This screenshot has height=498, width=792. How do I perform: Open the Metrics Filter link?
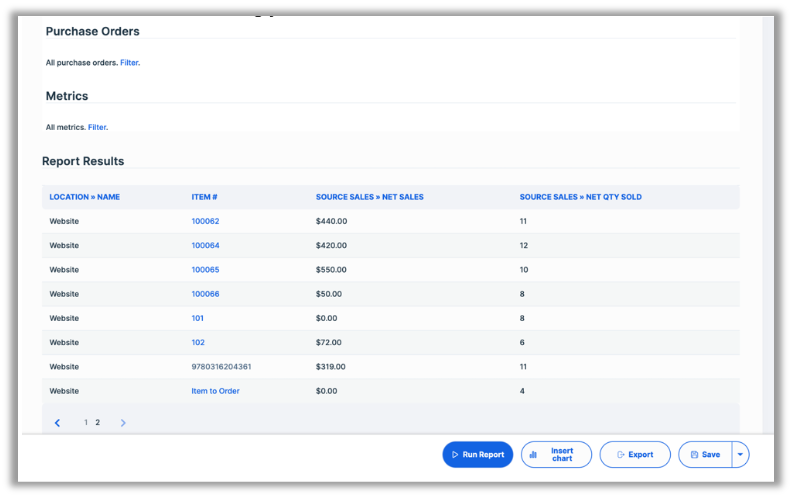[97, 127]
